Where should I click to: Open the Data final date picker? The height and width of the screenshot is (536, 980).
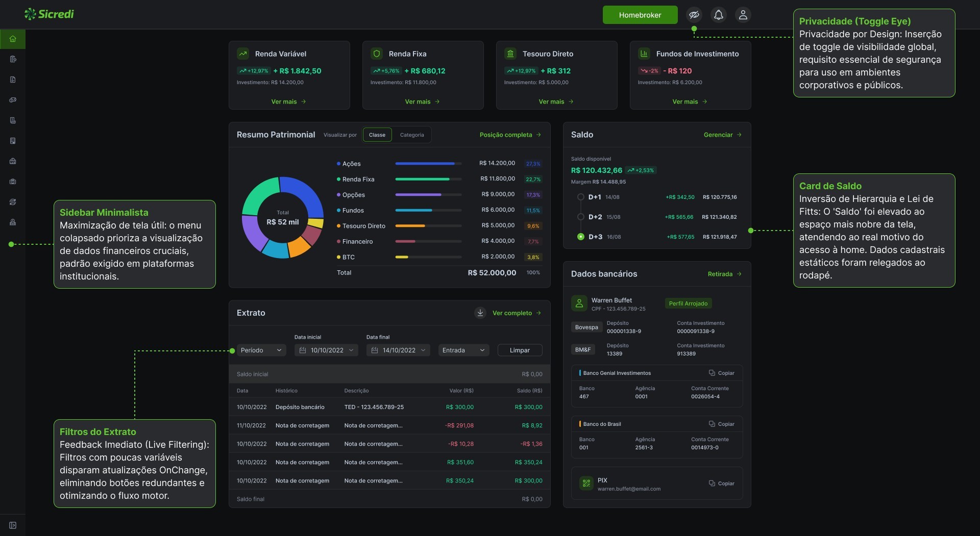click(398, 350)
